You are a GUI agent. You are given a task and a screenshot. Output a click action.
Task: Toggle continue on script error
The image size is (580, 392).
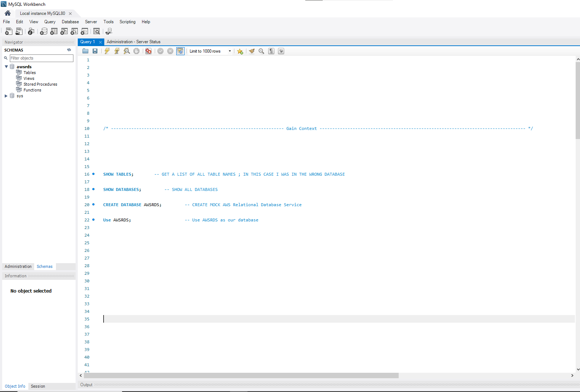149,51
